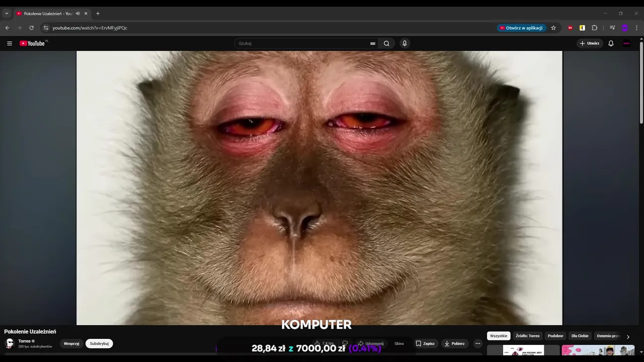Select the Dla Ciebie chip
Viewport: 644px width, 362px height.
tap(580, 336)
